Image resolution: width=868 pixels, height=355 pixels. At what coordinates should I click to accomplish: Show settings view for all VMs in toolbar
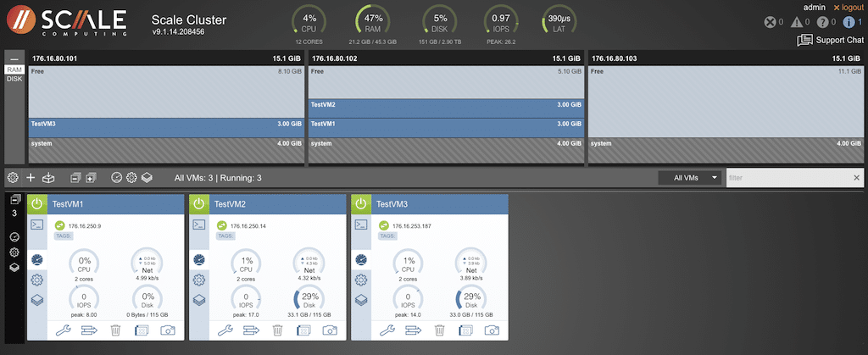click(131, 178)
